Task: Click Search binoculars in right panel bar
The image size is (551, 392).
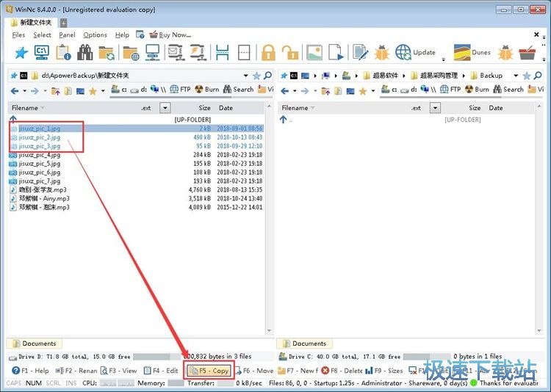Action: [508, 90]
